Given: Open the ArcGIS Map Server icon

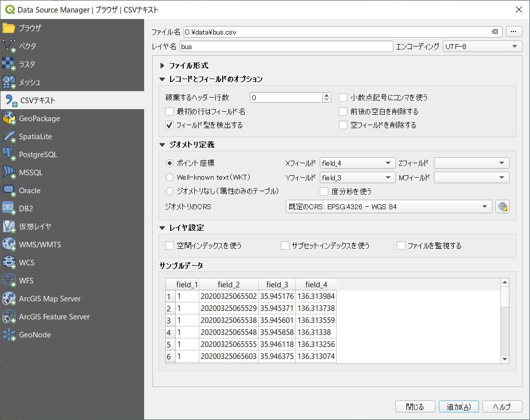Looking at the screenshot, I should coord(9,298).
